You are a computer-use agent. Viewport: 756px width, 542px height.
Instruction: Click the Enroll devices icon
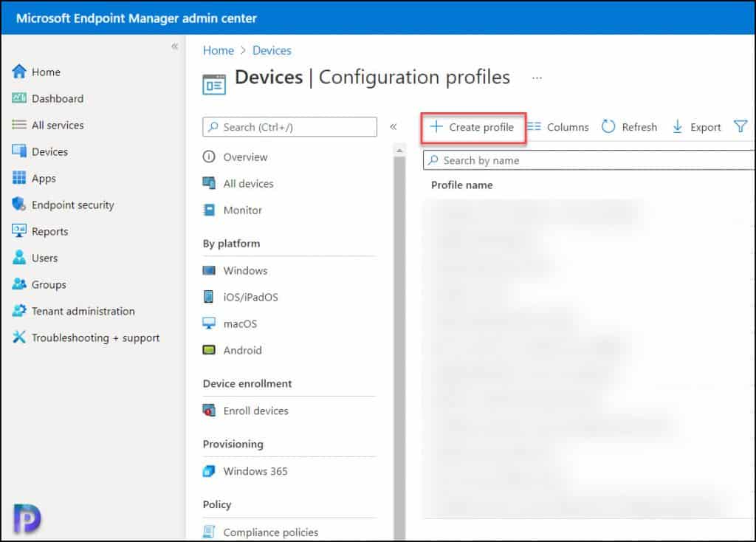coord(209,411)
